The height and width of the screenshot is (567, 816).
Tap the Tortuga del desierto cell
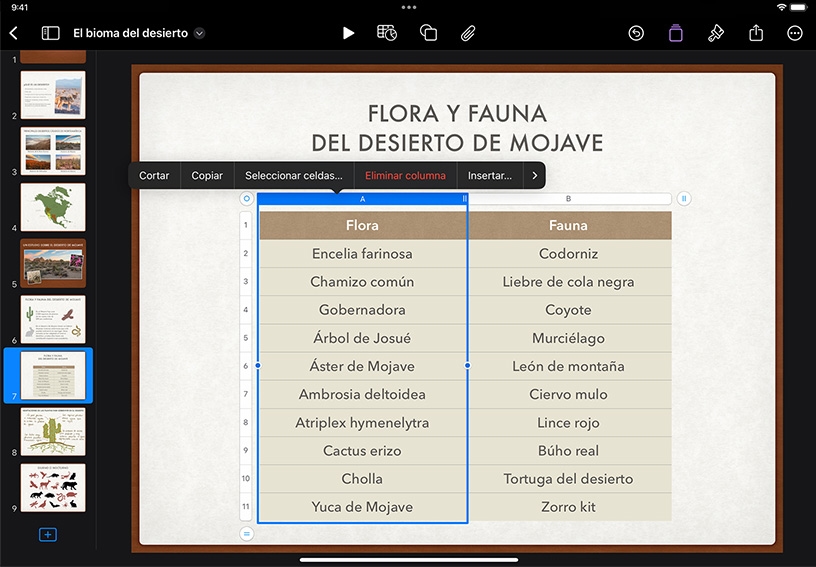[x=569, y=479]
